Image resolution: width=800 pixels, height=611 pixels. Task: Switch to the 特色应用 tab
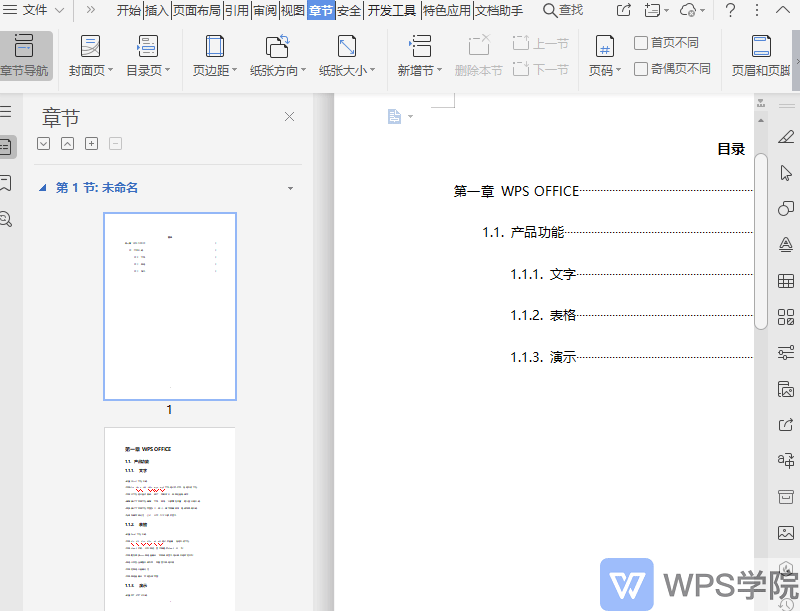pos(447,10)
